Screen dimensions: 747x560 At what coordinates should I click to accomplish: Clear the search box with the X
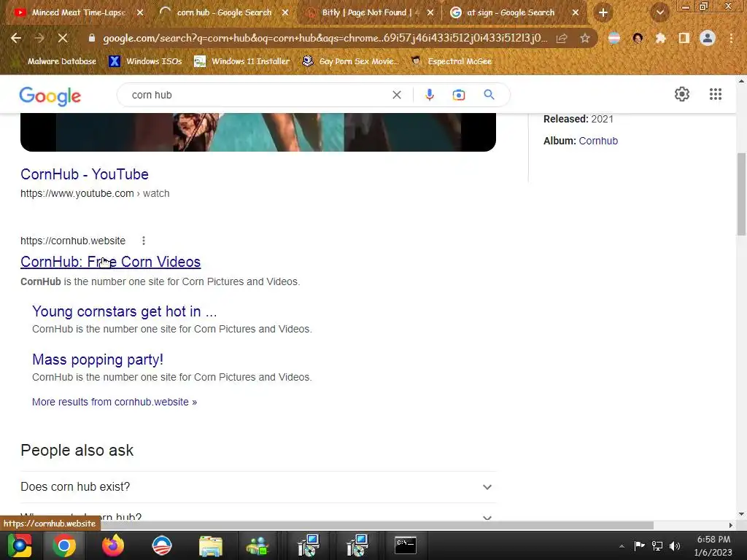[396, 95]
